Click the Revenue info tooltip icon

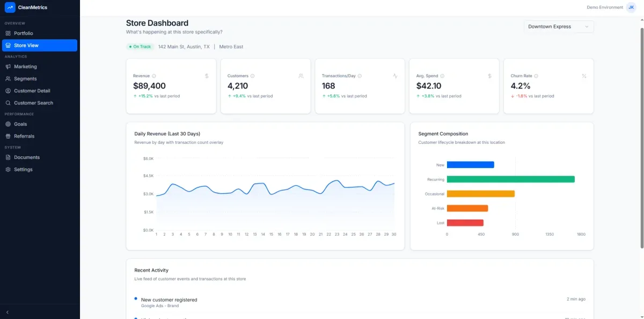point(154,76)
